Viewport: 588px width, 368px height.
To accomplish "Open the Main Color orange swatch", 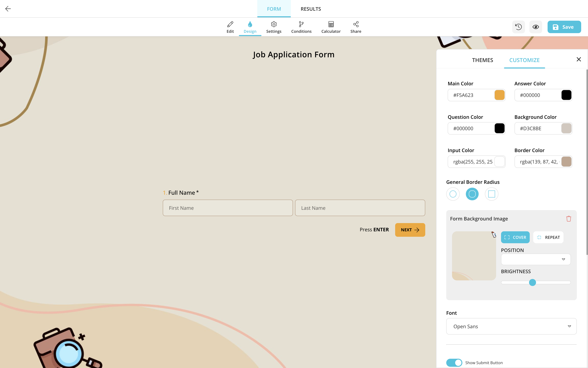I will [499, 95].
